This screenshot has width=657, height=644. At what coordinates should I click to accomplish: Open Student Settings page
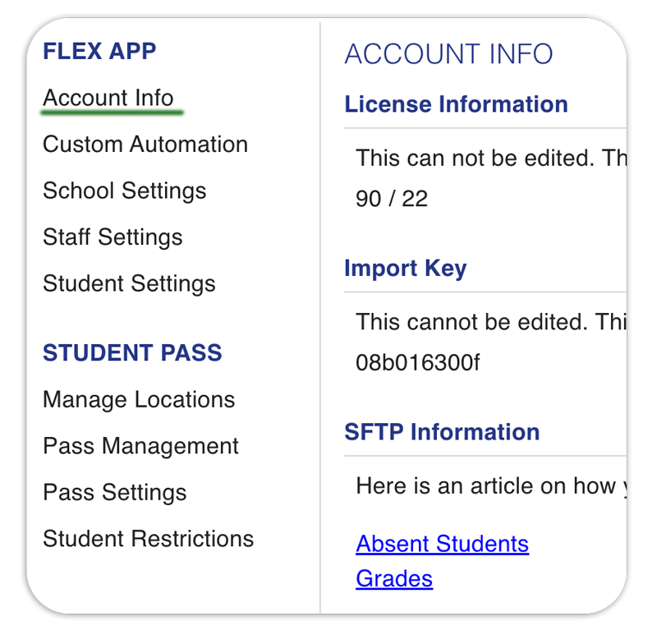coord(129,283)
